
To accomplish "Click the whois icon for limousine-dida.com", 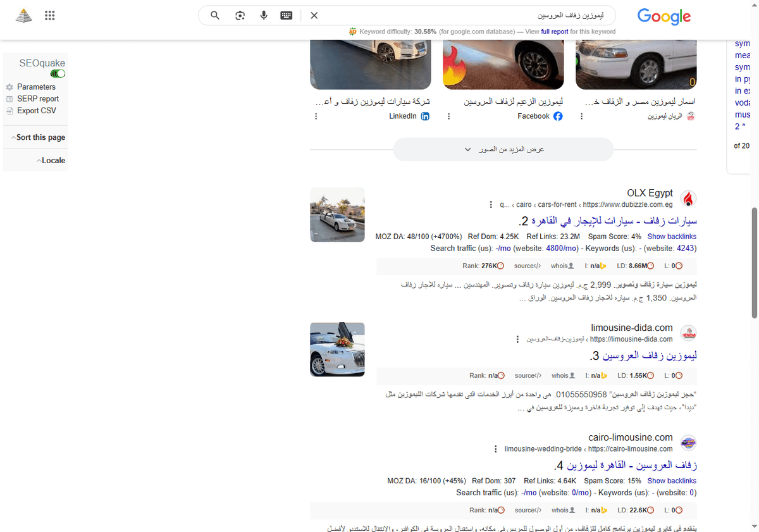I will tap(562, 375).
